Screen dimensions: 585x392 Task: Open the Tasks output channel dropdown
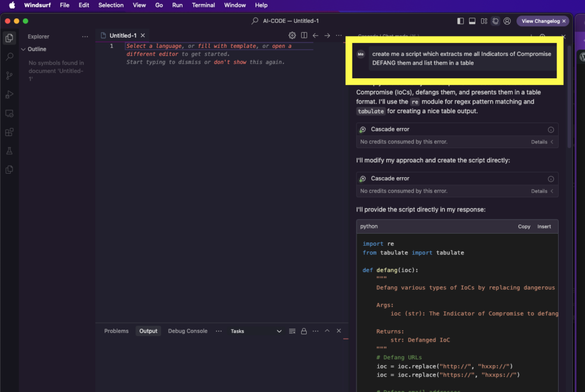pyautogui.click(x=279, y=331)
